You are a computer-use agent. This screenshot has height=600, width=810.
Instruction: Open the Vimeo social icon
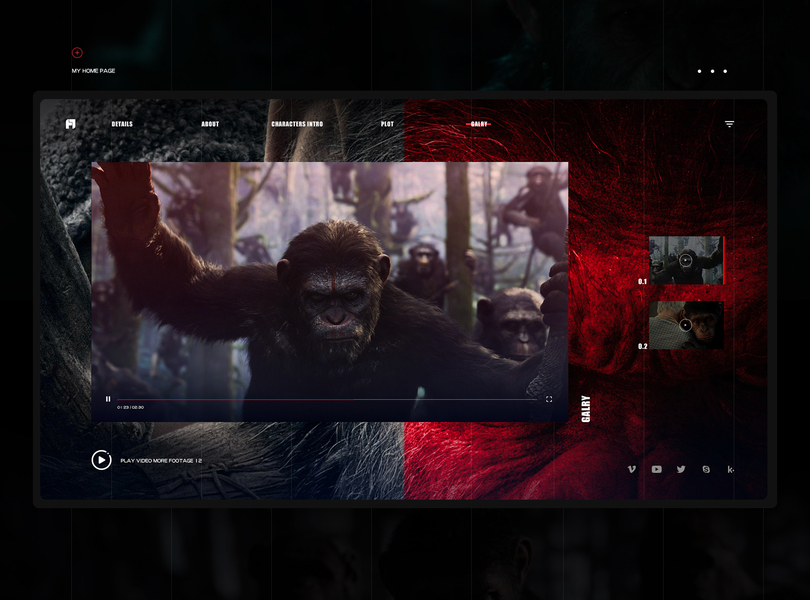pos(632,469)
